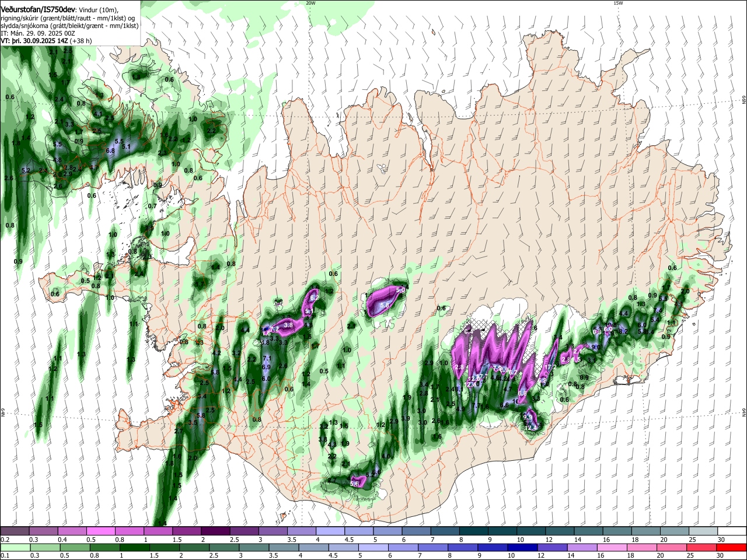Click the '0.2' label under the upper legend row

[x=5, y=540]
